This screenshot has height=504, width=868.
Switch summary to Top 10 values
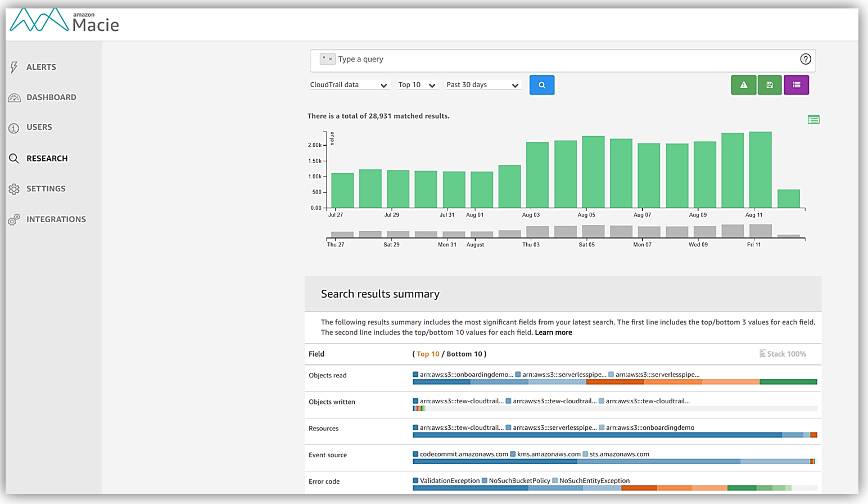(428, 354)
